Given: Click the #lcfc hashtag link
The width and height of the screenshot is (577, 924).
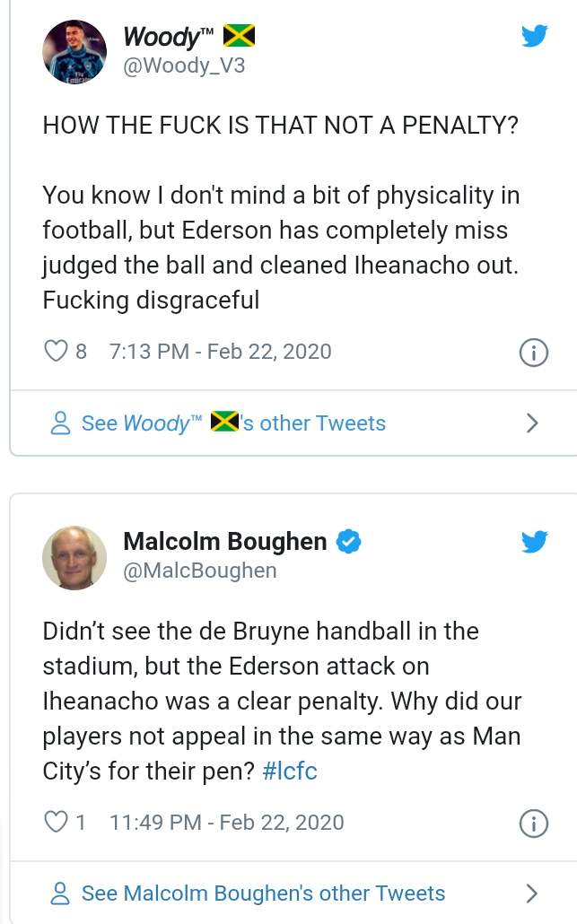Looking at the screenshot, I should [x=290, y=771].
